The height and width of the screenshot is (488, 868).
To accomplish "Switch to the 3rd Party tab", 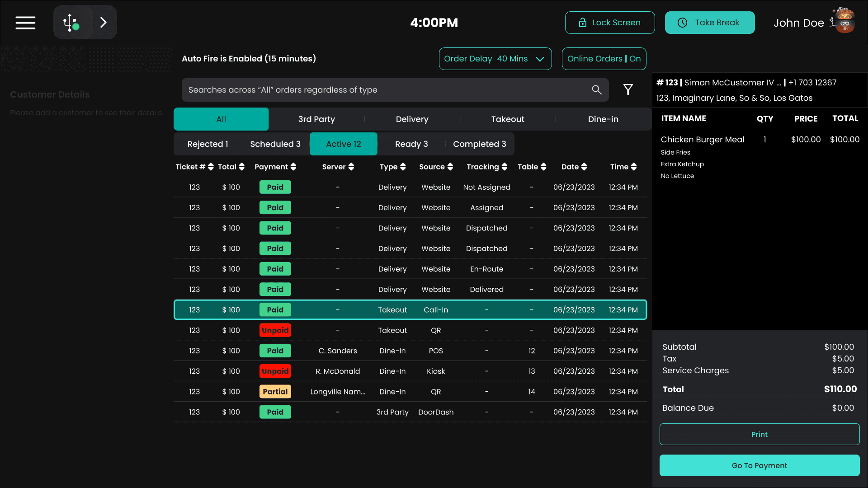I will [316, 119].
